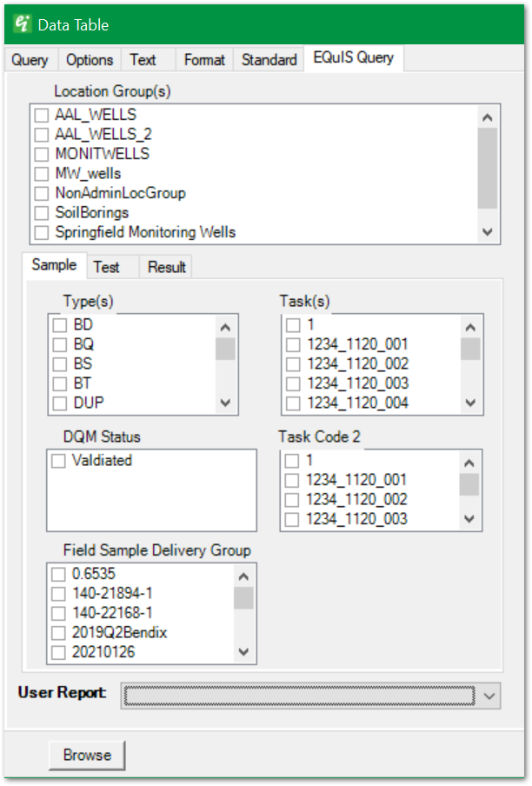This screenshot has height=786, width=532.
Task: Check the AAL_WELLS location group
Action: click(x=40, y=114)
